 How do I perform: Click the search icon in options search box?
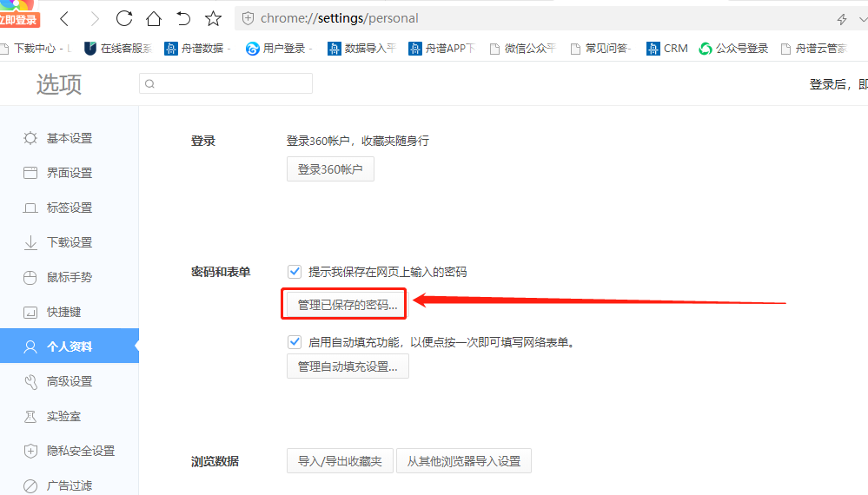[x=149, y=84]
